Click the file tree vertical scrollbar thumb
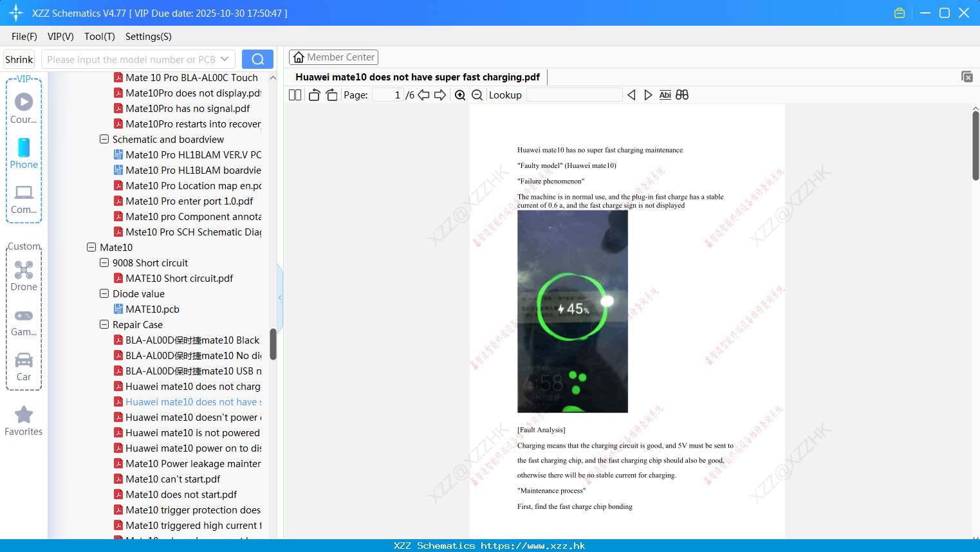The width and height of the screenshot is (980, 552). 273,344
